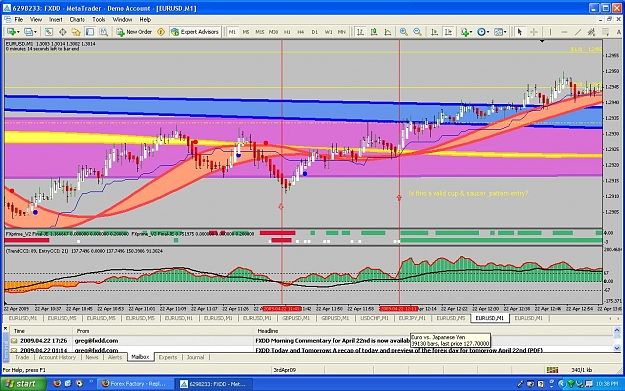Switch to M30 timeframe

tap(273, 32)
